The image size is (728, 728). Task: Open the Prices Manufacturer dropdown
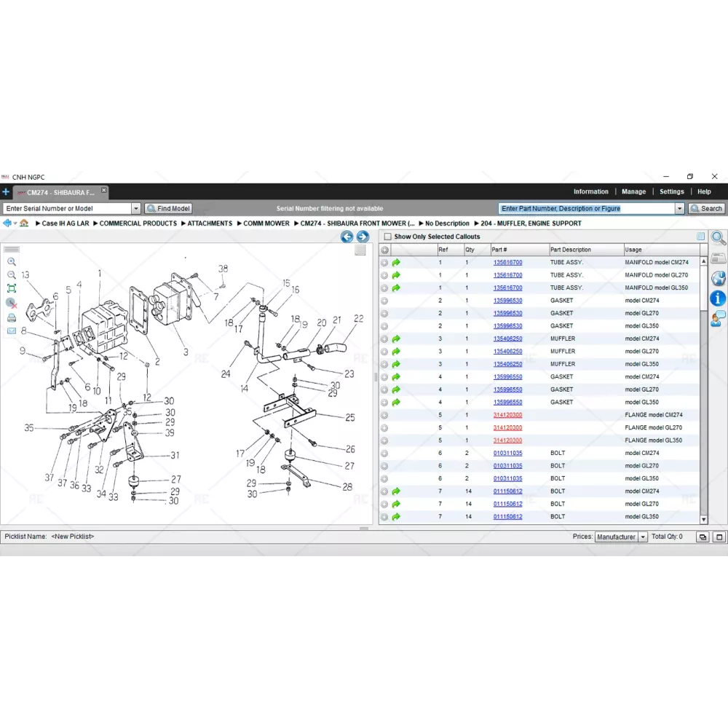coord(642,537)
